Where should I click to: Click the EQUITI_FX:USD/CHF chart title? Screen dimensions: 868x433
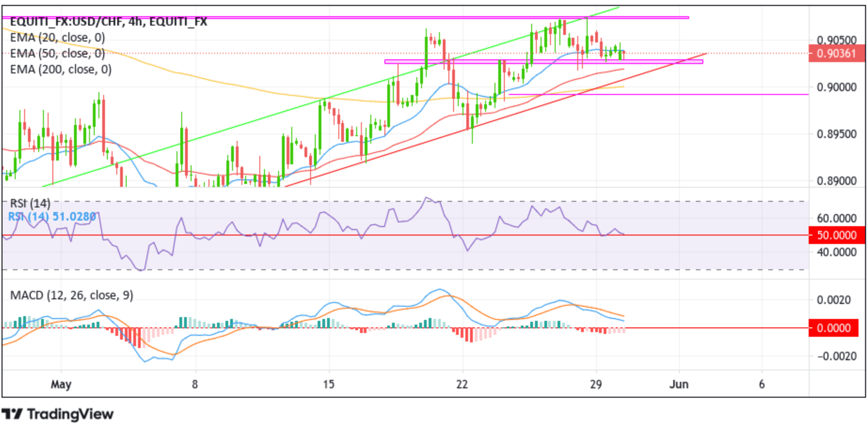[108, 22]
